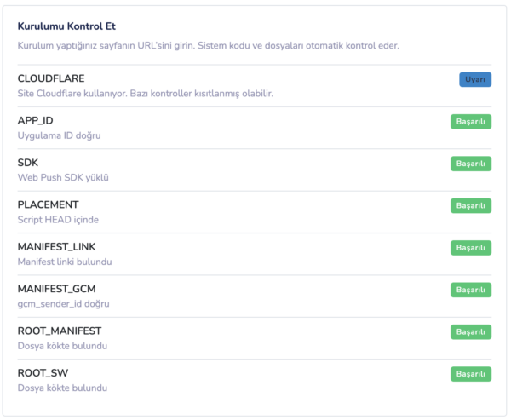This screenshot has height=420, width=511.
Task: Select the APP_ID check label
Action: (x=35, y=120)
